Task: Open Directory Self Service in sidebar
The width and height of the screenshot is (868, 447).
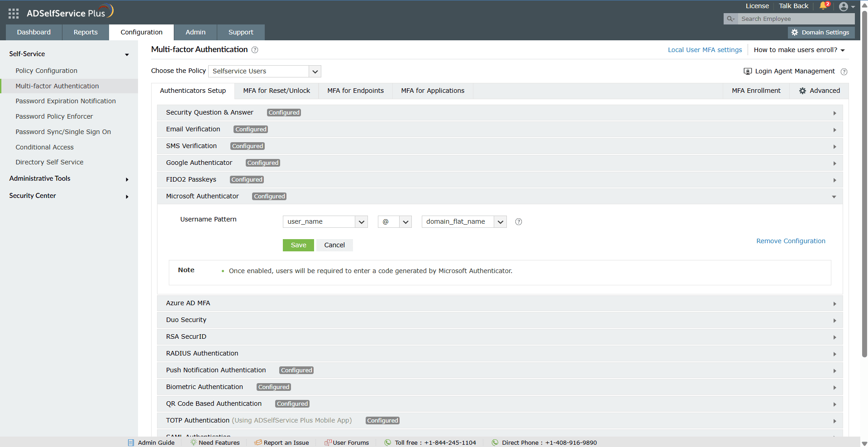Action: pyautogui.click(x=49, y=162)
